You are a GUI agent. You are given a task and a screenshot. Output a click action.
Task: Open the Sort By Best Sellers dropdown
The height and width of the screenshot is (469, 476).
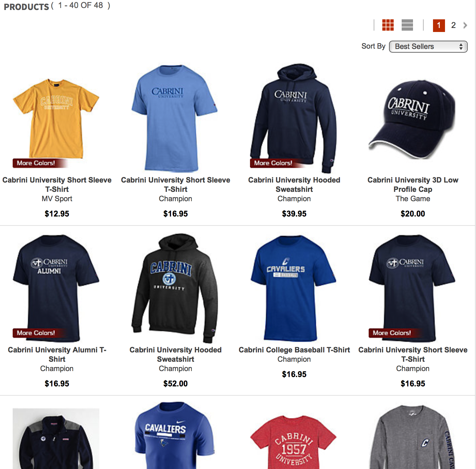[x=428, y=46]
